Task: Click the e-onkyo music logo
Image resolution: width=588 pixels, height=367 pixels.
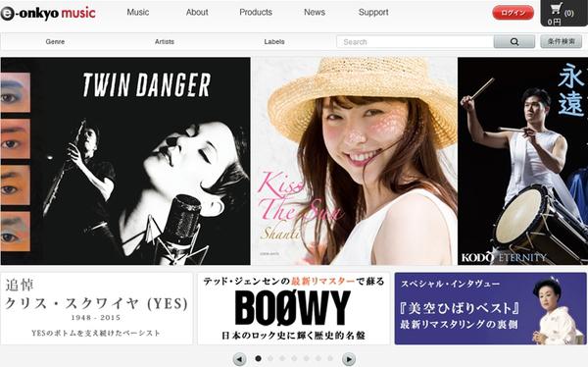Action: coord(48,13)
